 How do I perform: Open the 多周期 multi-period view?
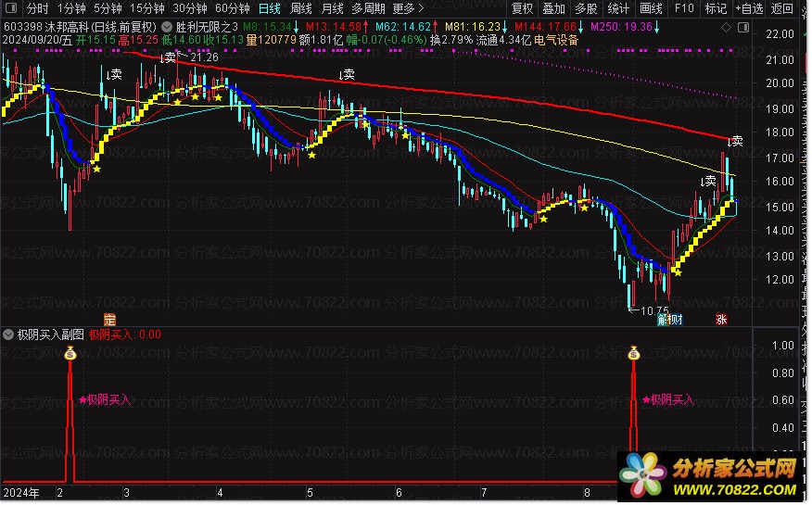click(x=368, y=8)
